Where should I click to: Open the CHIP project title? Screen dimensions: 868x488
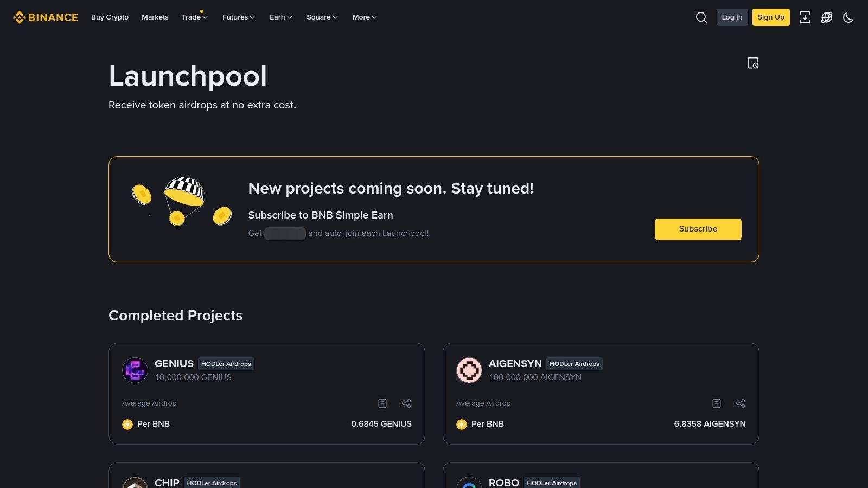pyautogui.click(x=167, y=483)
